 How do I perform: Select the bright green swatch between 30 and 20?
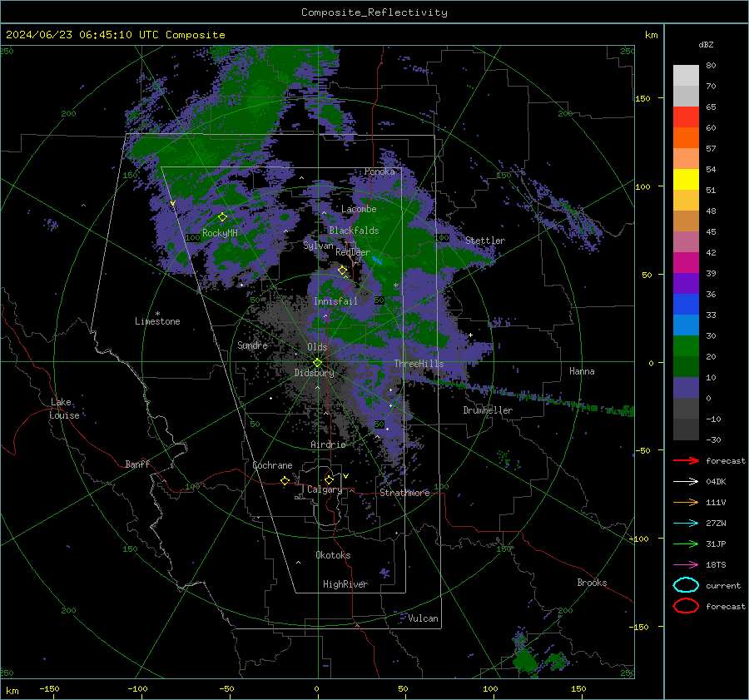[686, 345]
